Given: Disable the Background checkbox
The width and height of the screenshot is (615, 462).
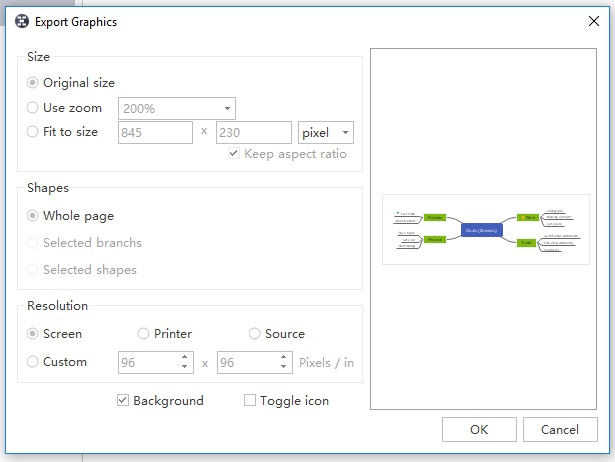Looking at the screenshot, I should 123,401.
